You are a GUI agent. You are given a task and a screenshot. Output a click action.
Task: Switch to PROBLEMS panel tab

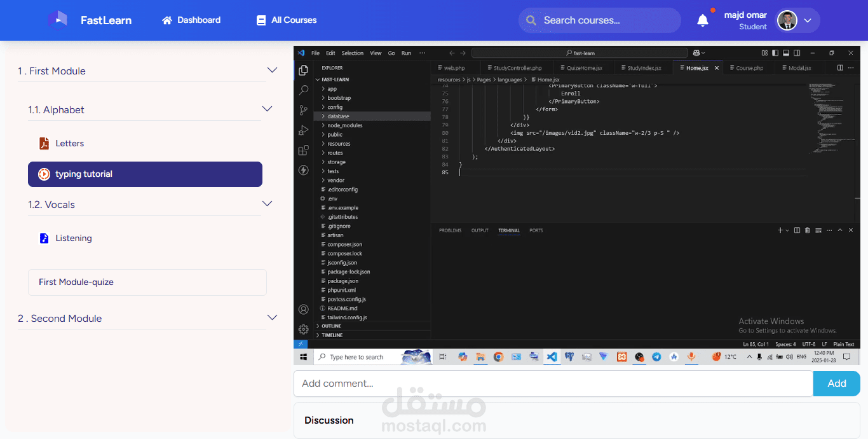(x=451, y=230)
